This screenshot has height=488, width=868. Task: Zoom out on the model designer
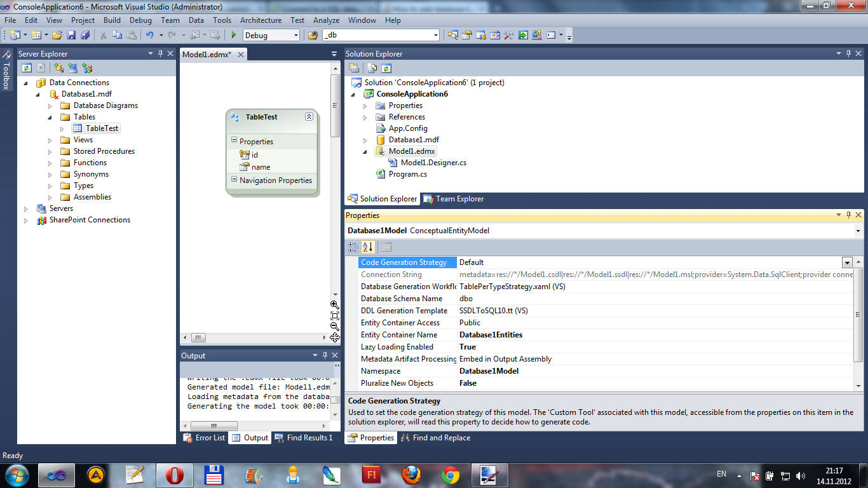[x=335, y=327]
